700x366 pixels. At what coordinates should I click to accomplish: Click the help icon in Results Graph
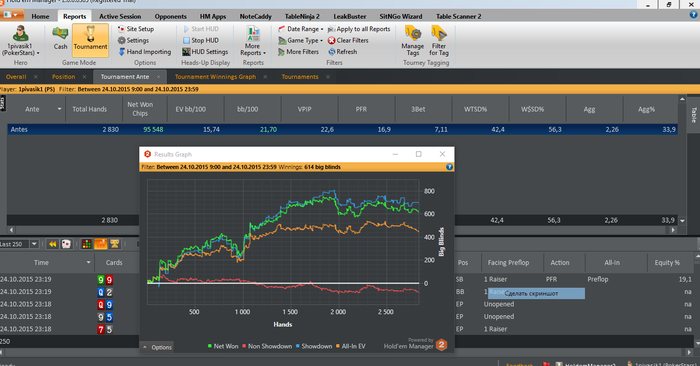tap(449, 167)
